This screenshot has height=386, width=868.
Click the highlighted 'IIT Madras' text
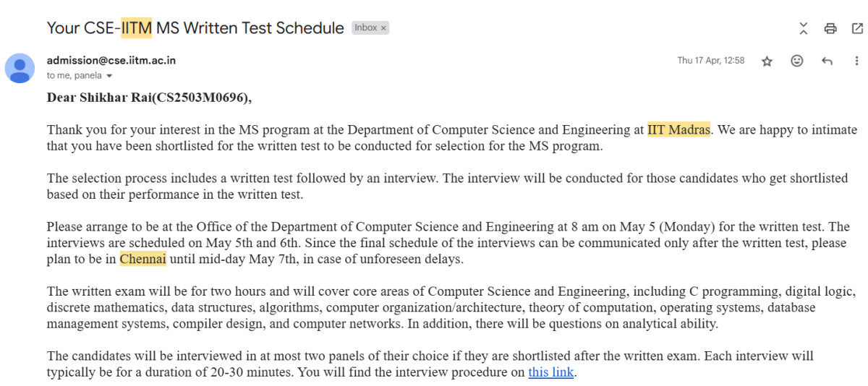[678, 130]
